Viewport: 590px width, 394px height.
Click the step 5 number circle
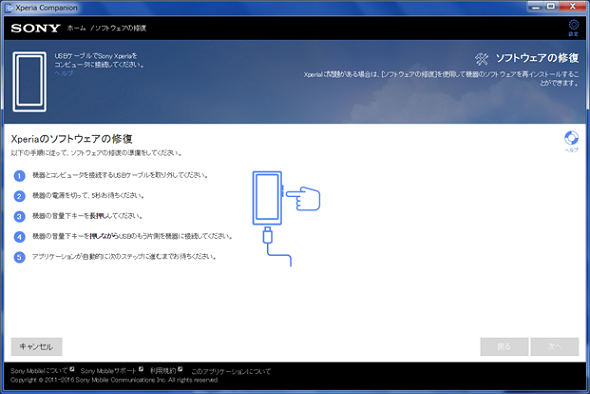[x=19, y=257]
